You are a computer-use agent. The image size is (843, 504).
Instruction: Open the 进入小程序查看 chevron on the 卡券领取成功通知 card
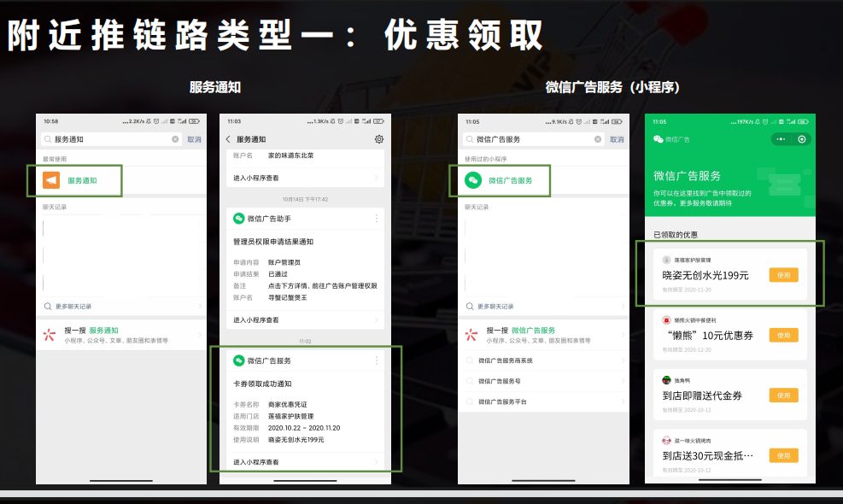(377, 462)
